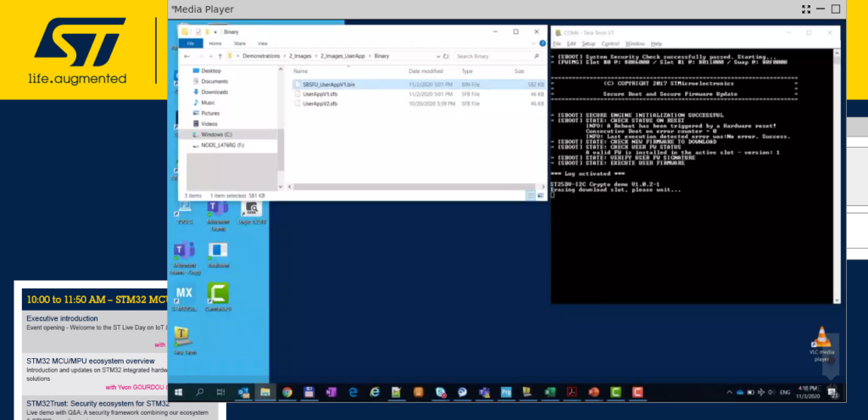The width and height of the screenshot is (868, 420).
Task: Open STM32CubeMX desktop shortcut
Action: coord(184,297)
